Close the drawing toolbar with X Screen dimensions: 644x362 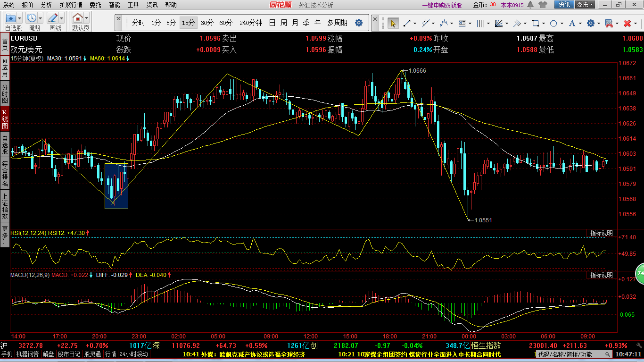[375, 19]
